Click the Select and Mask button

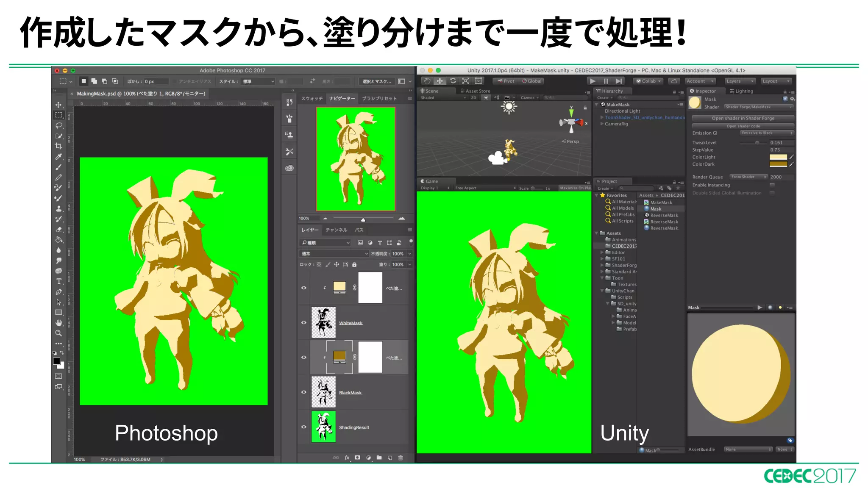tap(377, 81)
